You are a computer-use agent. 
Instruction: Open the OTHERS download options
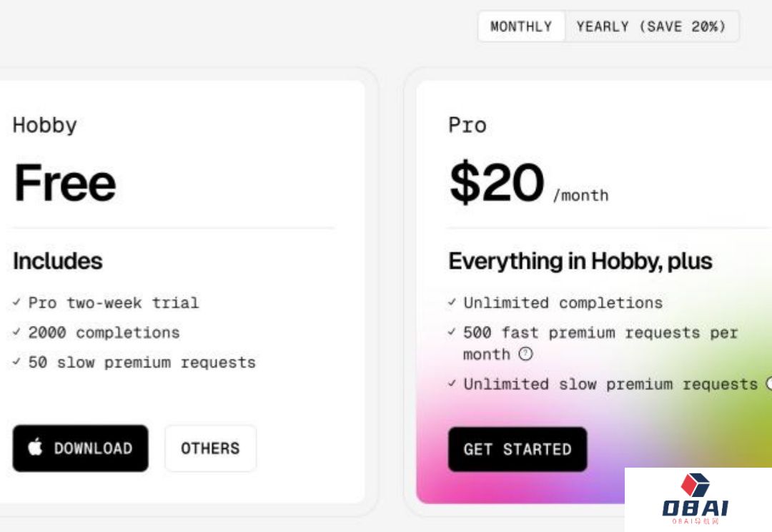[210, 448]
